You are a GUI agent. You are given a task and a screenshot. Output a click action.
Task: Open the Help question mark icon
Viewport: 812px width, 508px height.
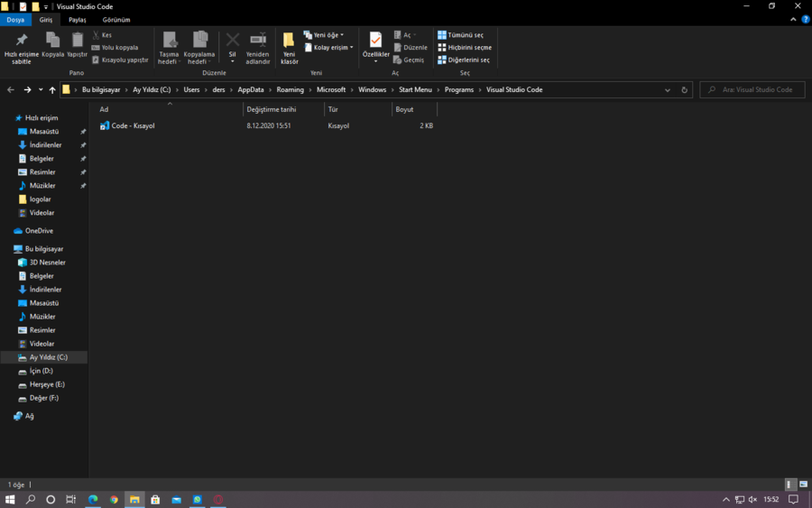click(x=806, y=19)
